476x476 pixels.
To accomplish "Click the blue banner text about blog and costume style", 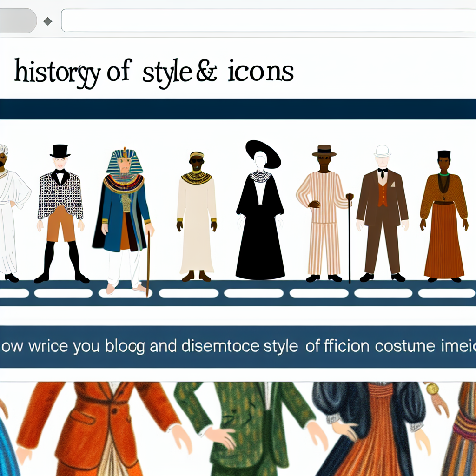I will tap(238, 347).
